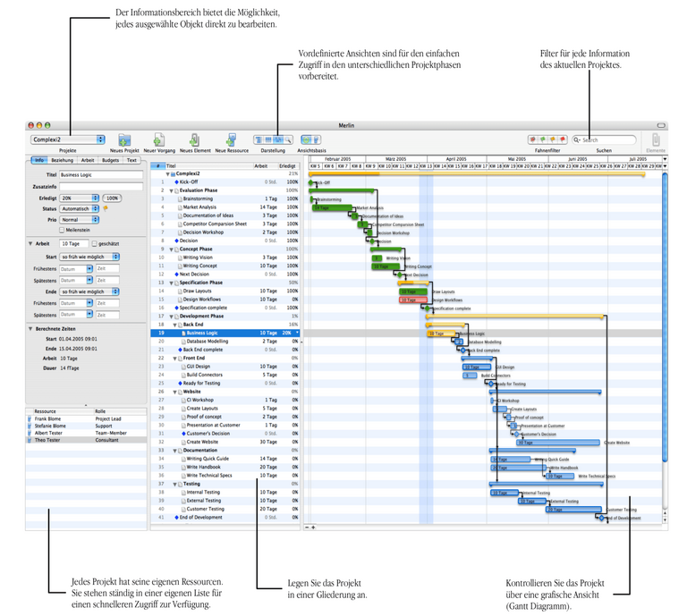The width and height of the screenshot is (687, 616).
Task: Add a resource via Neue Ressource icon
Action: click(231, 140)
